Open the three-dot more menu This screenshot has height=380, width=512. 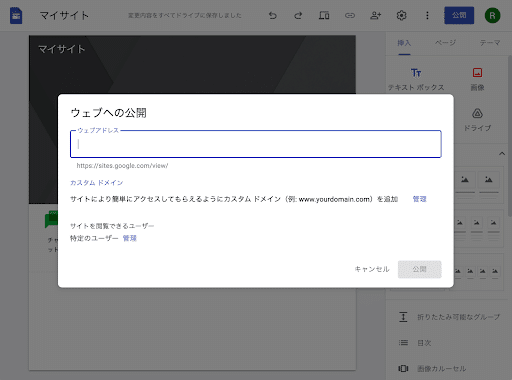[x=427, y=15]
